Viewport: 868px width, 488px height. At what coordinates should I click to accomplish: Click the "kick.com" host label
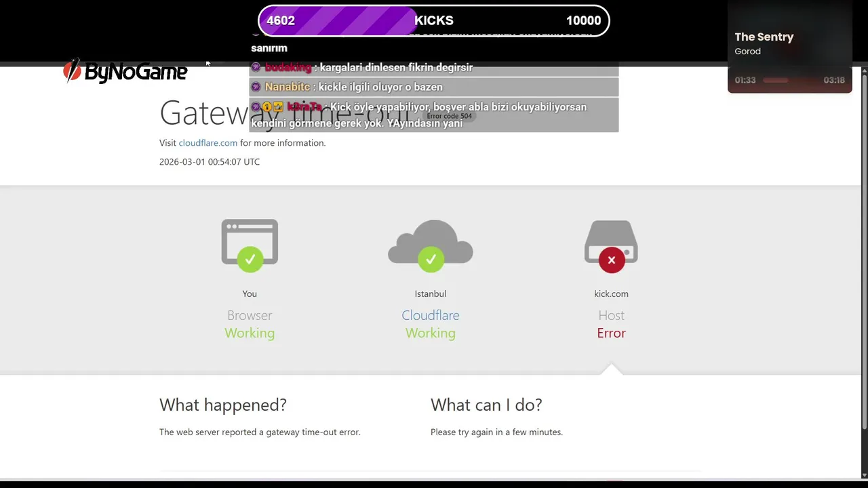tap(611, 294)
